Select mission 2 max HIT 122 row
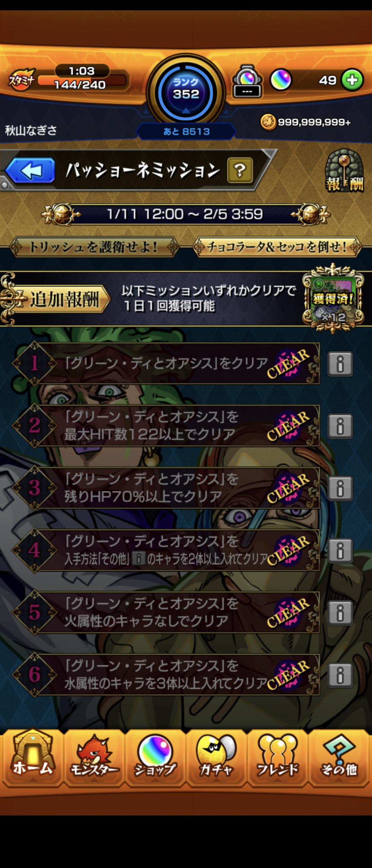 coord(166,426)
